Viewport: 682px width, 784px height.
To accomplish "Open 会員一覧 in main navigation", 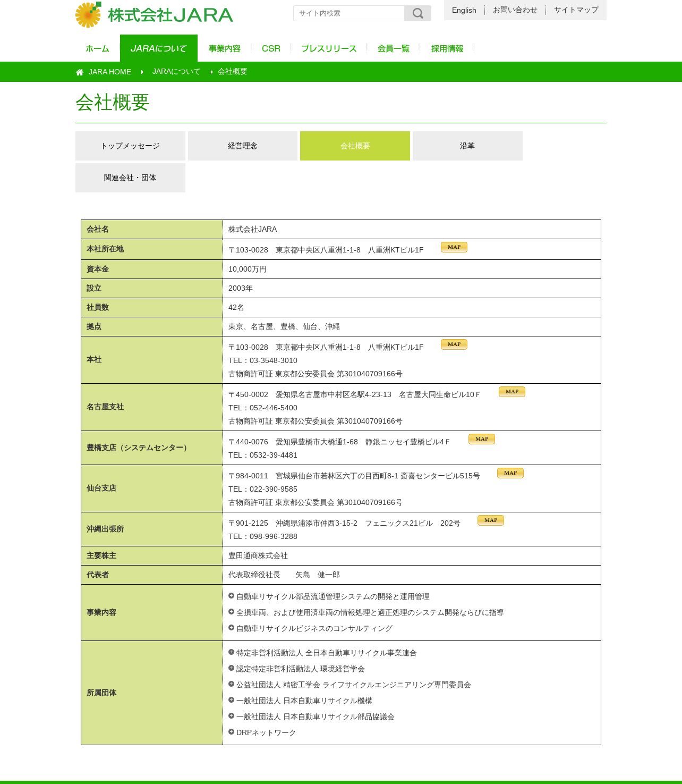I will 394,48.
